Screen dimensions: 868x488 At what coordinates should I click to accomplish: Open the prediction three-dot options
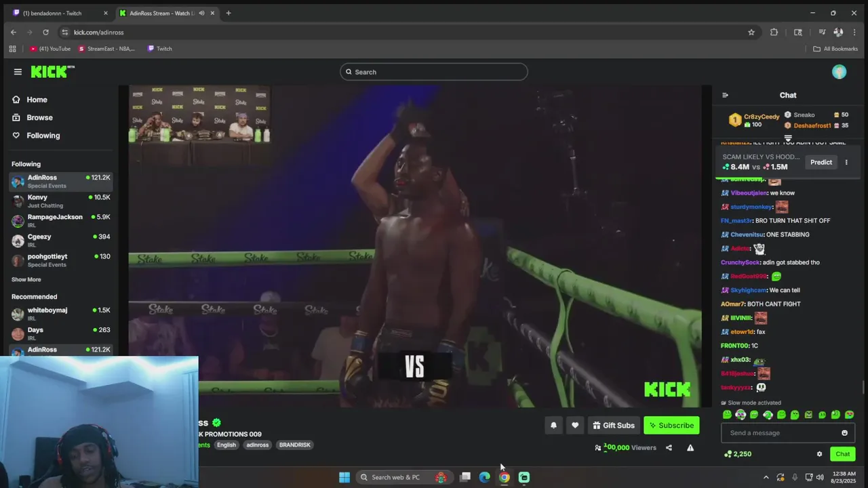(846, 162)
